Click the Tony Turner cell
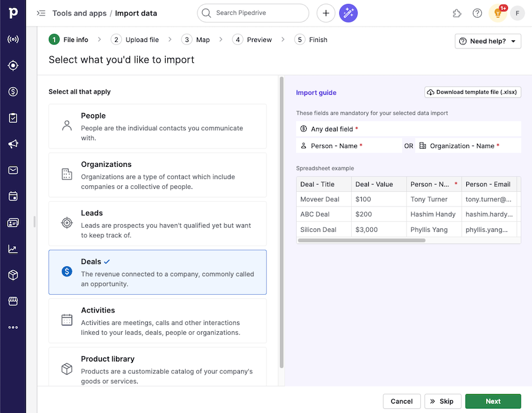 pyautogui.click(x=434, y=199)
